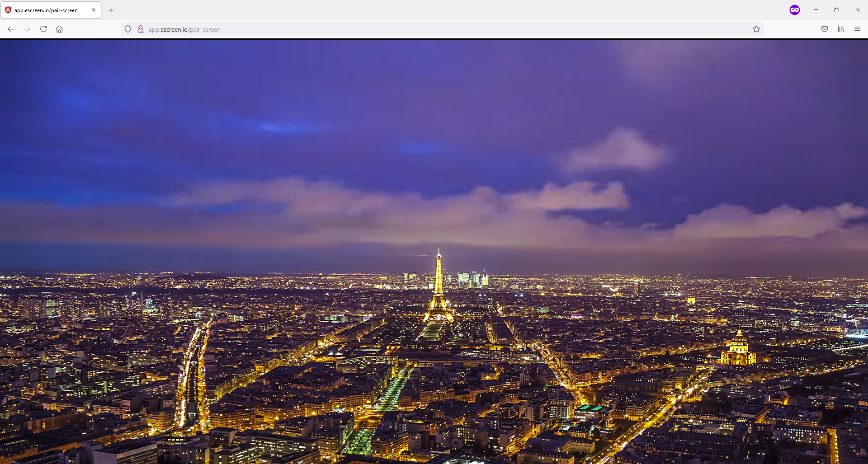868x464 pixels.
Task: Restore down the browser window
Action: tap(836, 10)
